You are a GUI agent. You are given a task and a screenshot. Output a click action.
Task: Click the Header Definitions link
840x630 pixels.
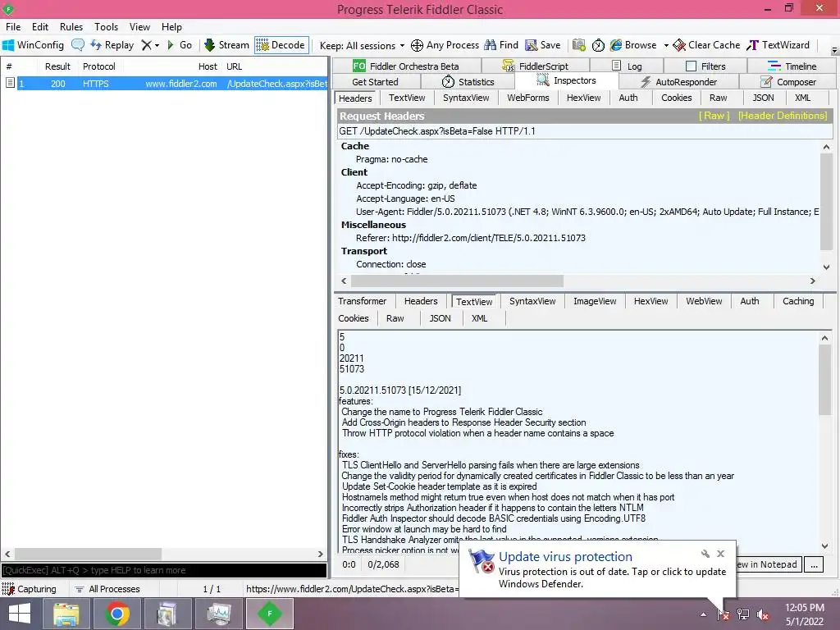782,116
